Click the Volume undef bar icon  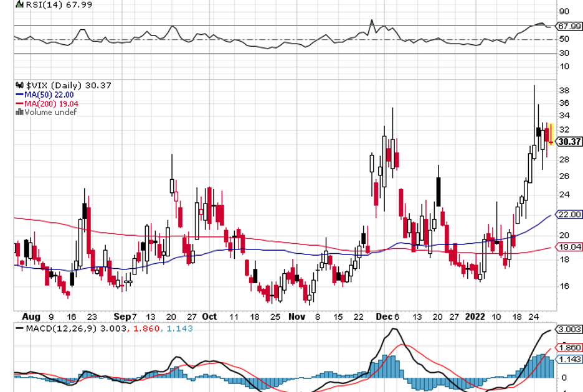point(19,112)
